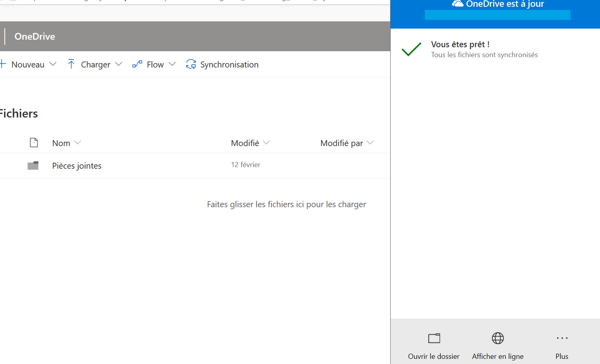Click the Plus label in panel footer
The width and height of the screenshot is (600, 364).
click(x=562, y=356)
